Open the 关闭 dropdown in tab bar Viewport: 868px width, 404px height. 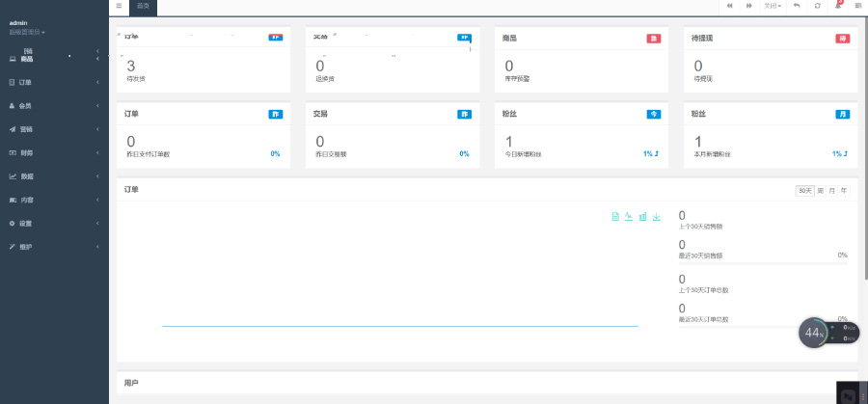[x=773, y=6]
